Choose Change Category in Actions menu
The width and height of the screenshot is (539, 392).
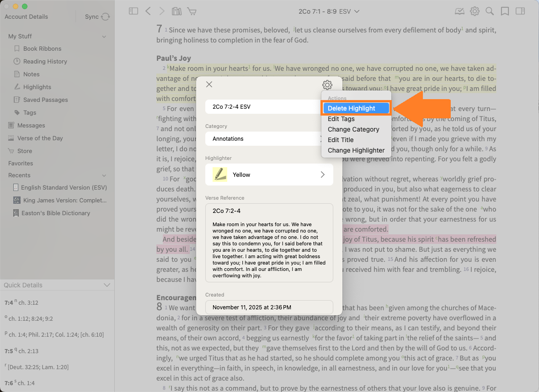pos(353,129)
